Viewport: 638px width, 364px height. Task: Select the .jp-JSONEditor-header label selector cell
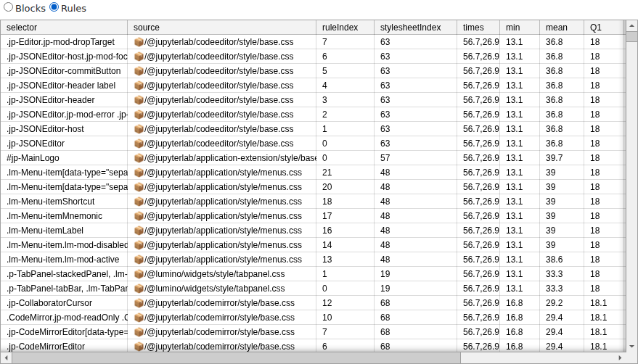pyautogui.click(x=64, y=86)
